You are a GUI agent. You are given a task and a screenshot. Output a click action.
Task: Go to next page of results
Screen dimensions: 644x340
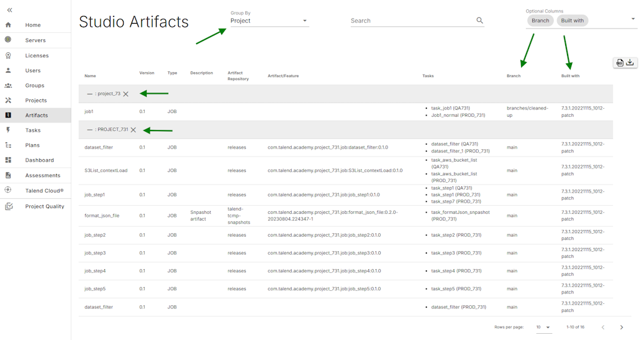coord(622,327)
